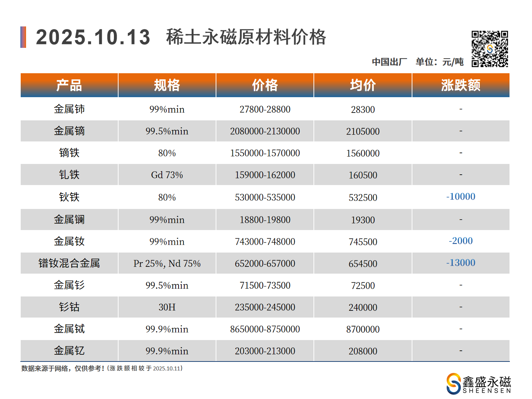Click the -10000 change value for 钬铁
The image size is (532, 399).
tap(461, 197)
